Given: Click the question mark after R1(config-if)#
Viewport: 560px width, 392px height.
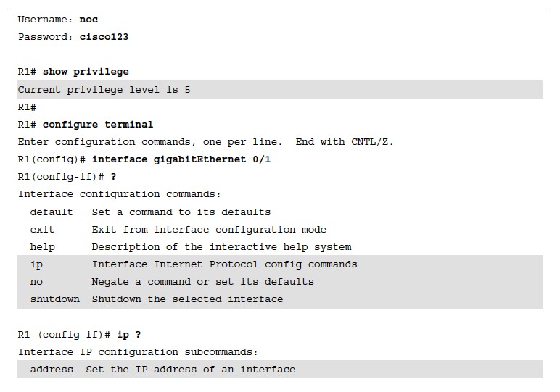Looking at the screenshot, I should pos(114,177).
